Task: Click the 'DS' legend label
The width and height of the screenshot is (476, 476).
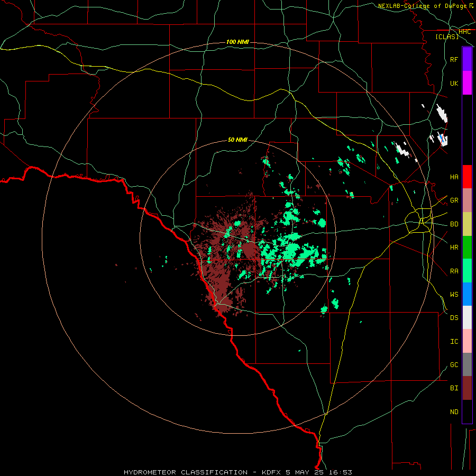Action: (x=454, y=318)
